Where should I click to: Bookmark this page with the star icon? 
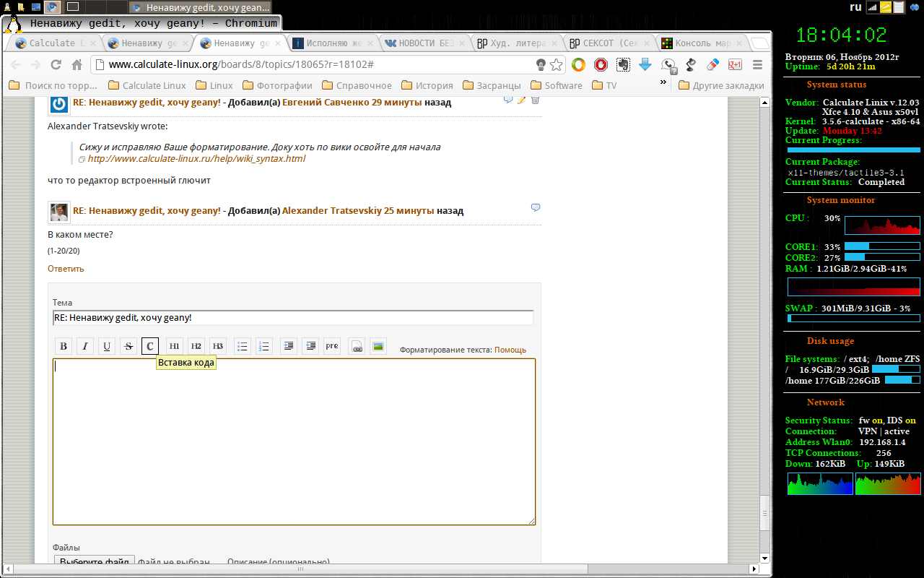point(557,65)
